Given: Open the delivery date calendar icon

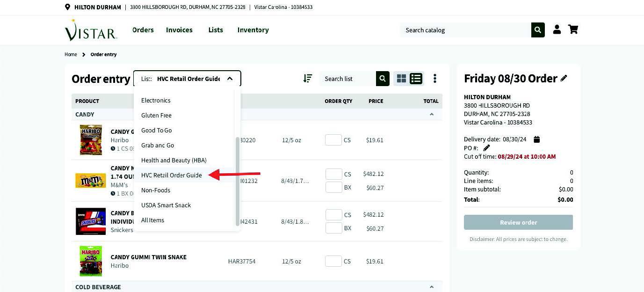Looking at the screenshot, I should [x=537, y=139].
